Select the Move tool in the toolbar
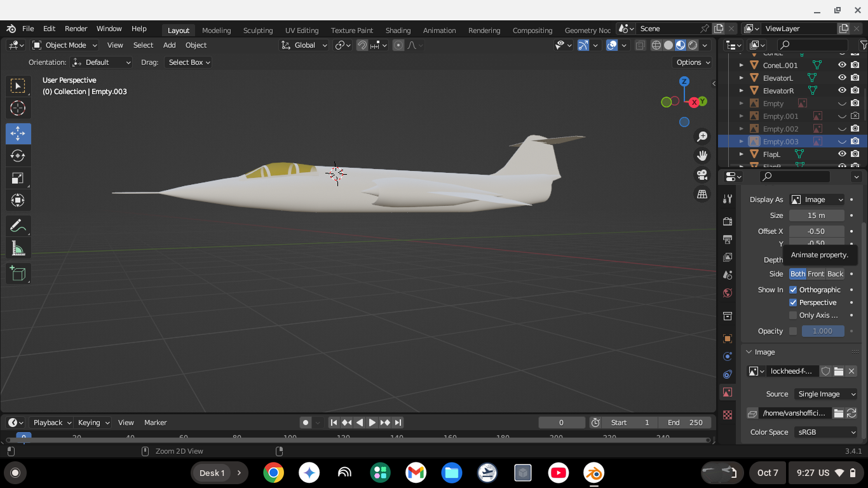This screenshot has height=488, width=868. 18,133
